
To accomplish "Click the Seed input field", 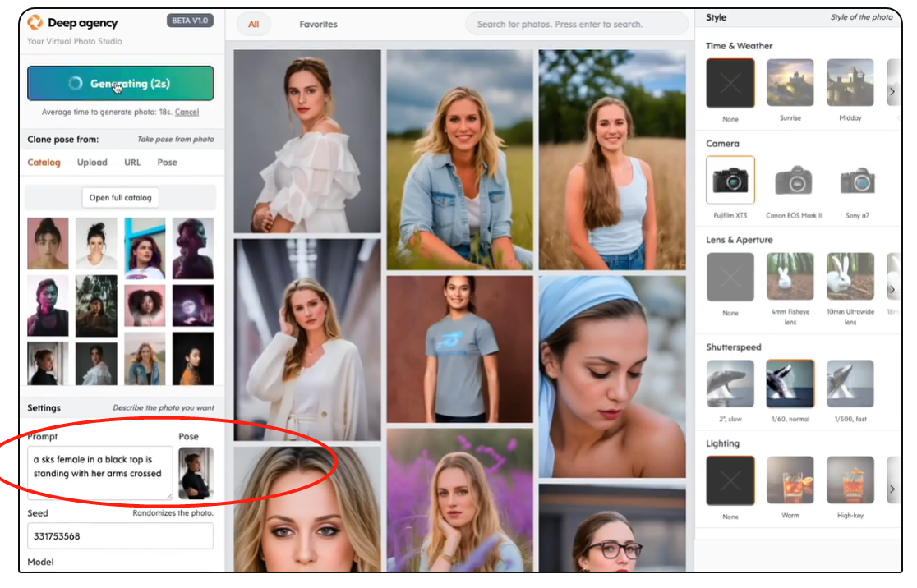I will click(x=120, y=536).
